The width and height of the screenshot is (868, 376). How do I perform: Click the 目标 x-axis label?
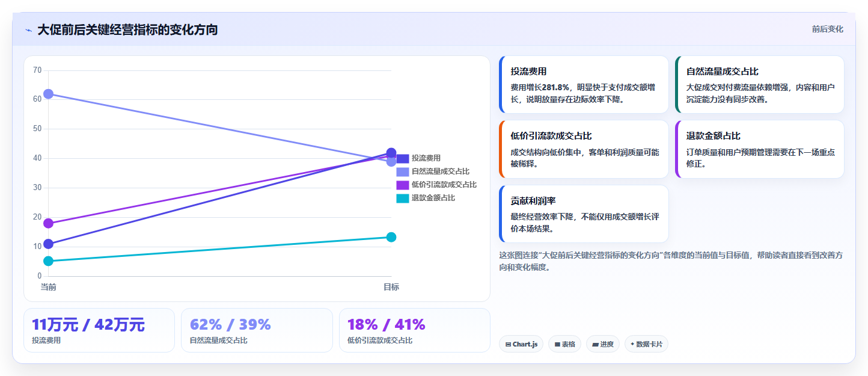click(x=391, y=287)
